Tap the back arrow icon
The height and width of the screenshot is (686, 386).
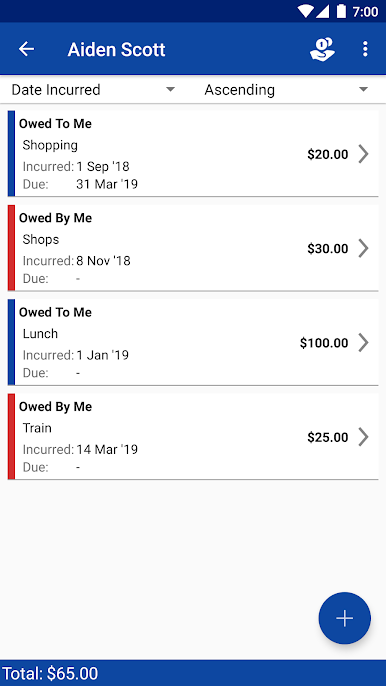click(26, 49)
